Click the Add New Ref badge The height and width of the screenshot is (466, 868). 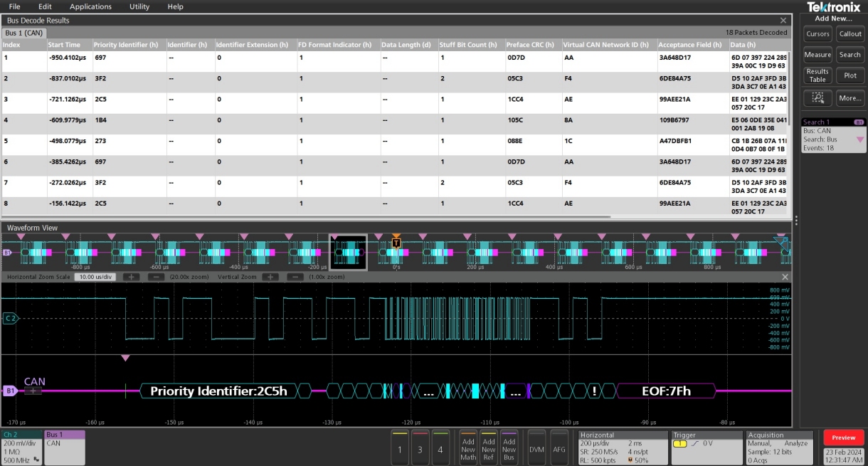(x=489, y=448)
